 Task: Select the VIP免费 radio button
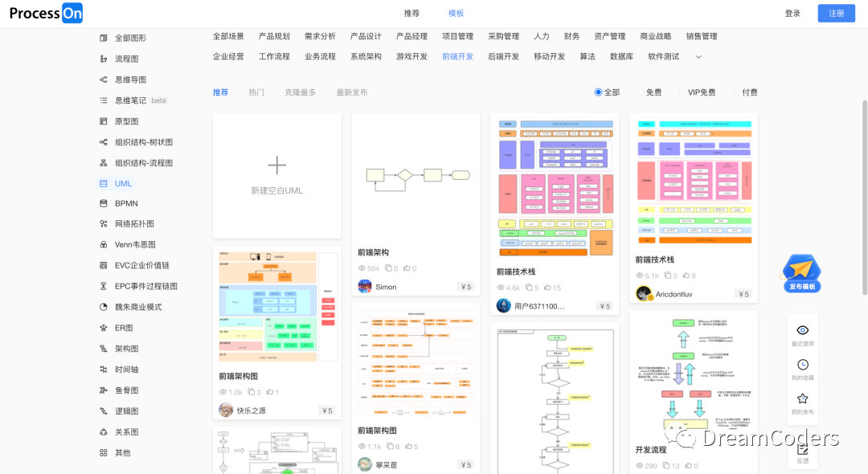point(682,92)
